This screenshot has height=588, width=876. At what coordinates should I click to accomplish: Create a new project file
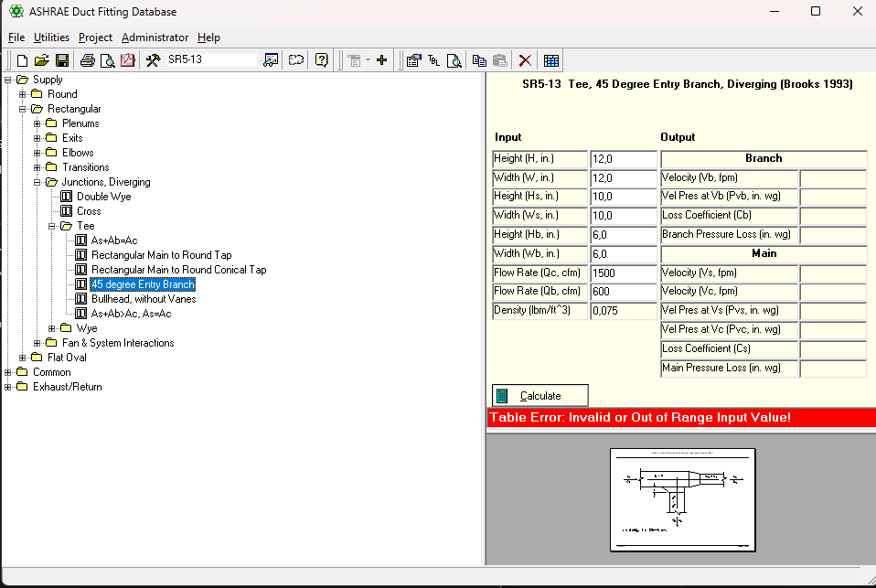[x=22, y=60]
